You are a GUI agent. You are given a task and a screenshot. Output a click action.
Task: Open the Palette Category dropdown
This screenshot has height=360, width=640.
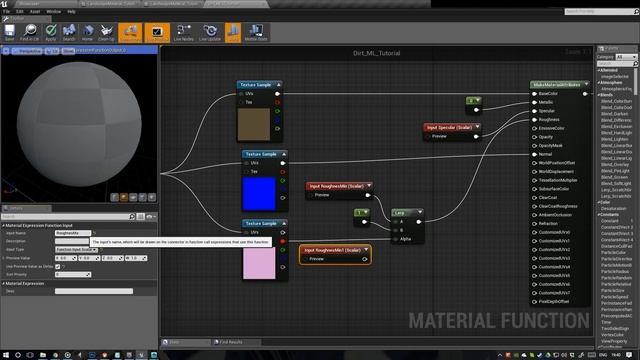click(x=626, y=57)
